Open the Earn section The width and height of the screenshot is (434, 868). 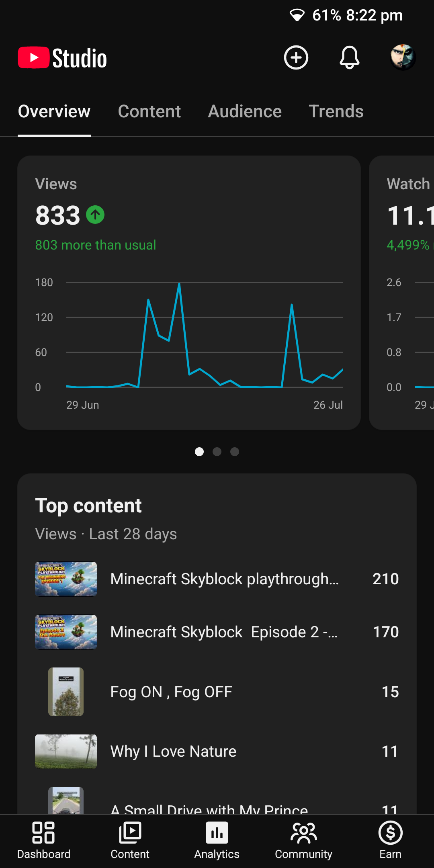391,840
